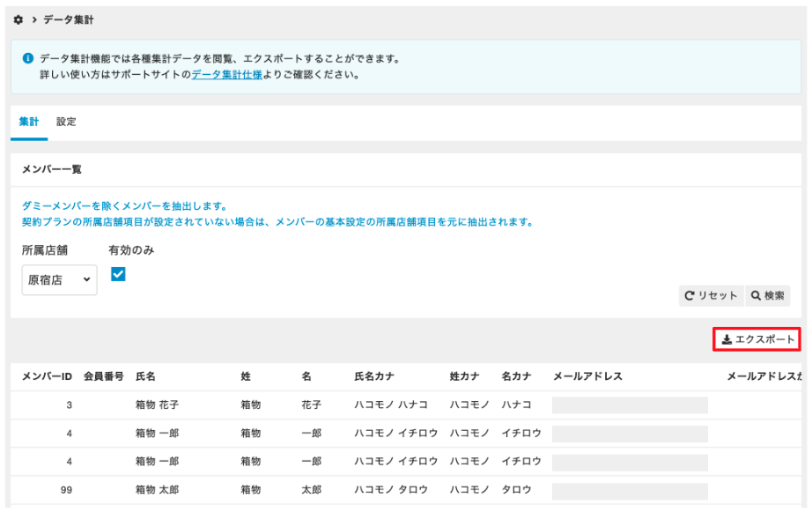
Task: Uncheck the 有効のみ checkbox
Action: (x=118, y=274)
